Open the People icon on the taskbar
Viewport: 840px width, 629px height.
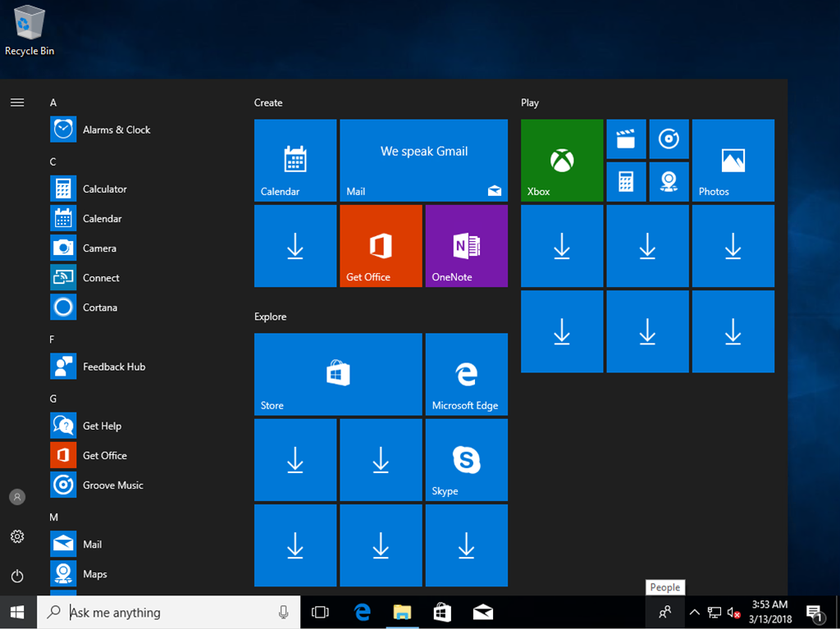[664, 612]
